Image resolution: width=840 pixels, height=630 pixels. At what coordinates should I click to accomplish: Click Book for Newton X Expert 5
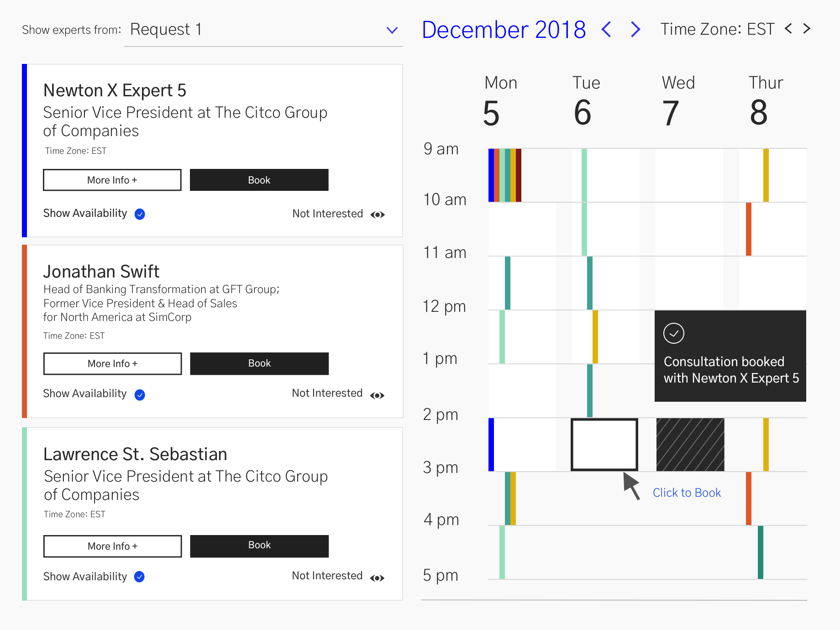click(258, 179)
